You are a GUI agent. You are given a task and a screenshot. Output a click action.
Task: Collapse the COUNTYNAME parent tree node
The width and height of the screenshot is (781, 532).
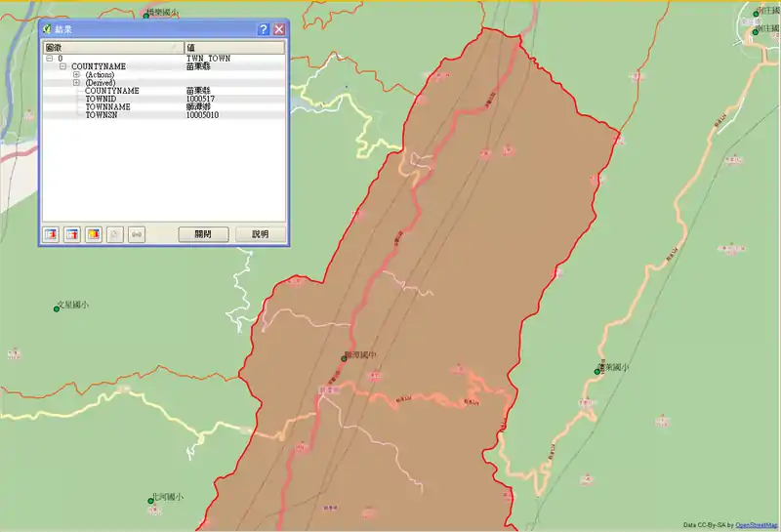click(62, 66)
